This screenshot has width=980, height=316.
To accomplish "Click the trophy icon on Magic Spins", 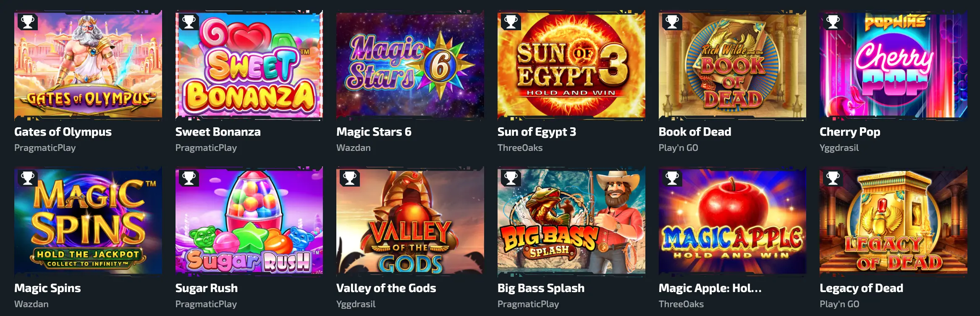I will (28, 178).
